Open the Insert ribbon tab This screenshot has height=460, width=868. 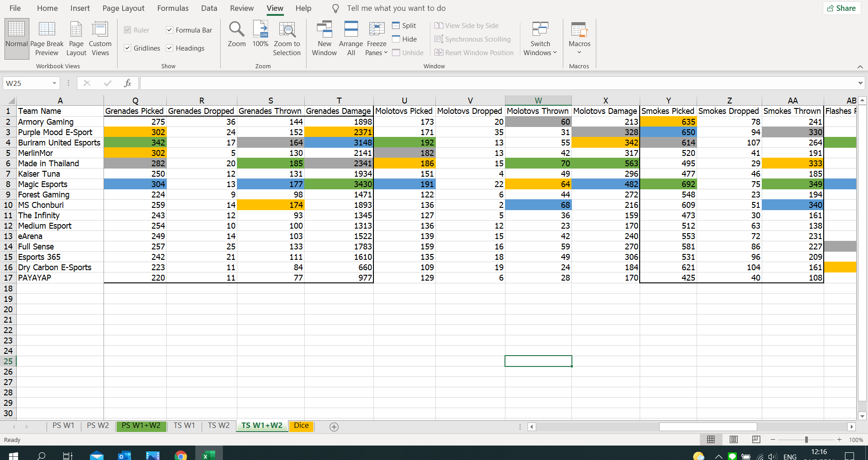[x=80, y=8]
